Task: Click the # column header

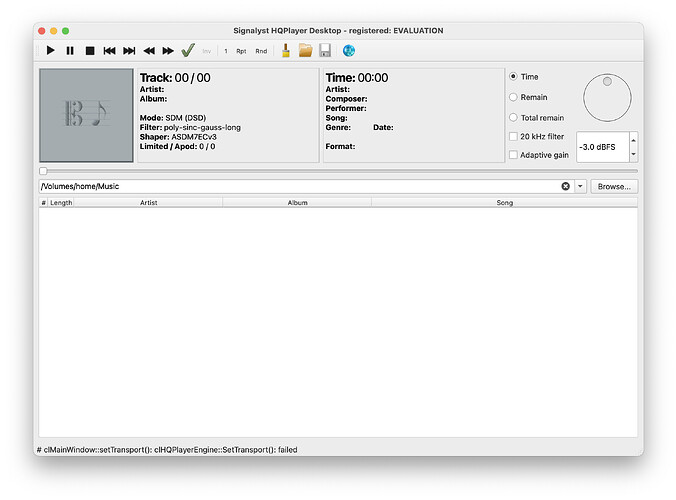Action: [x=44, y=203]
